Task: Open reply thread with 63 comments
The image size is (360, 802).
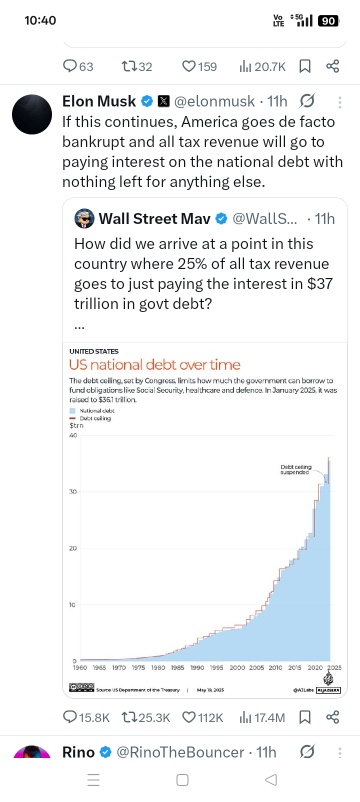Action: pos(78,66)
